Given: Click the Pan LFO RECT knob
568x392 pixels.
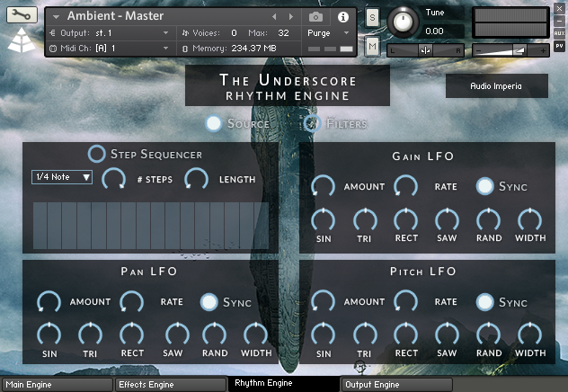Looking at the screenshot, I should pyautogui.click(x=132, y=334).
